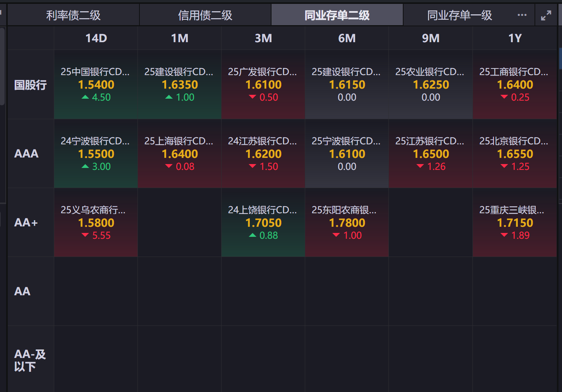Open 25建设银行CD cell at 1.6350

[180, 85]
